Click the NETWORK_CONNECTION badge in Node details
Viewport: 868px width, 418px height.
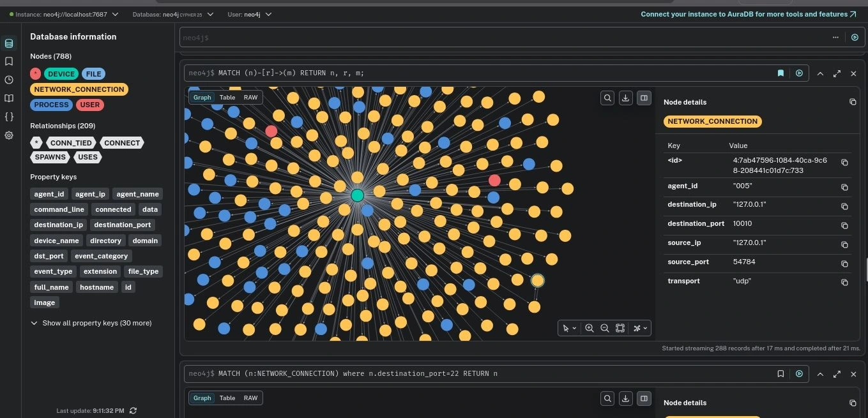[713, 121]
